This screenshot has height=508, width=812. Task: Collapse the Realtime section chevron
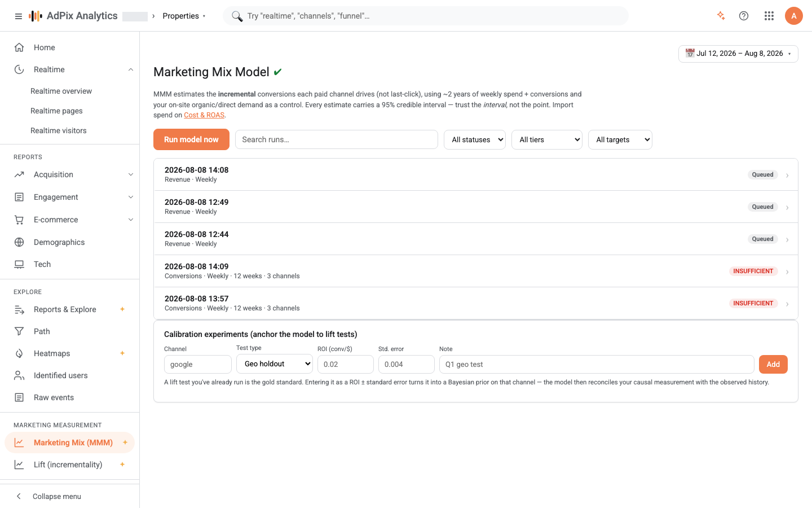(131, 69)
